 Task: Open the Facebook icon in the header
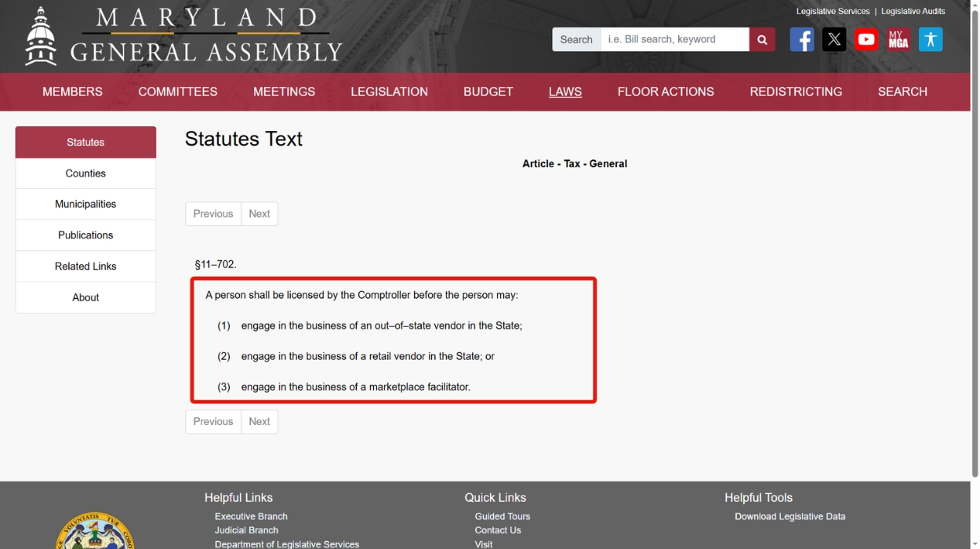[x=801, y=39]
